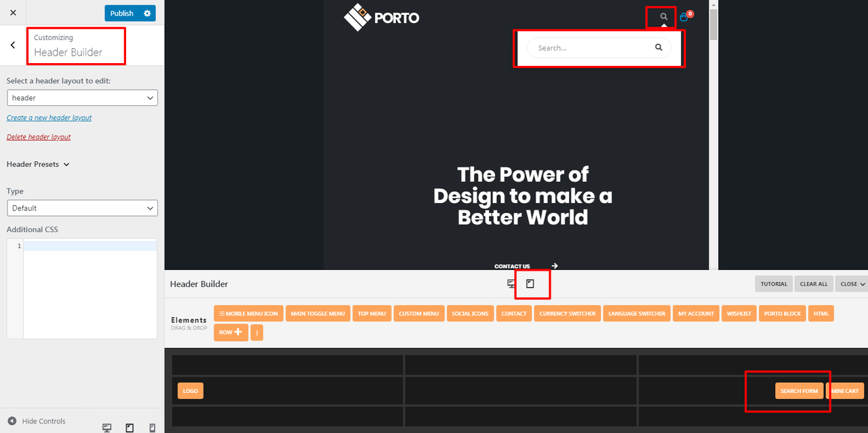
Task: Click the Search... input field in preview
Action: click(590, 48)
